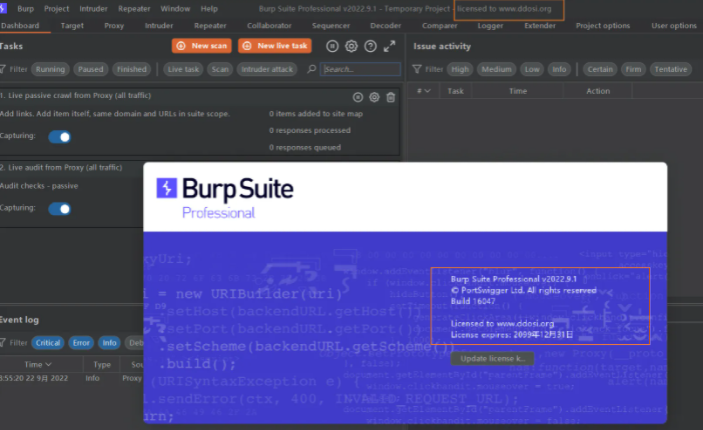Screen dimensions: 703x430
Task: Toggle Capturing for live audit task
Action: tap(60, 208)
